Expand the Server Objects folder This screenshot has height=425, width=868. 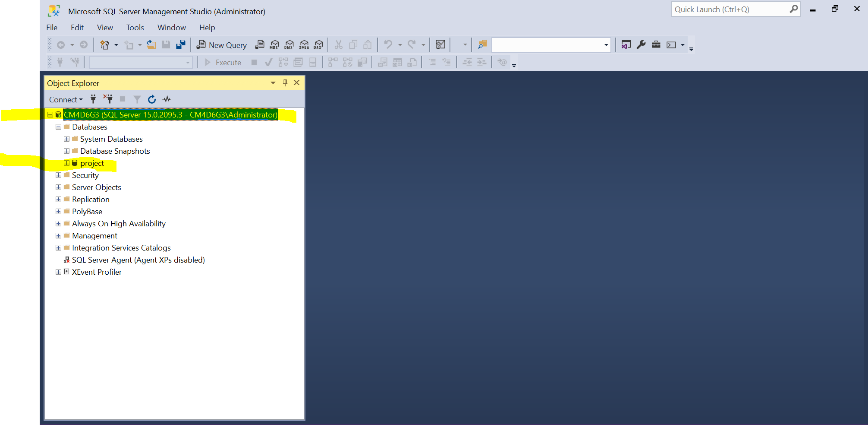click(x=58, y=187)
